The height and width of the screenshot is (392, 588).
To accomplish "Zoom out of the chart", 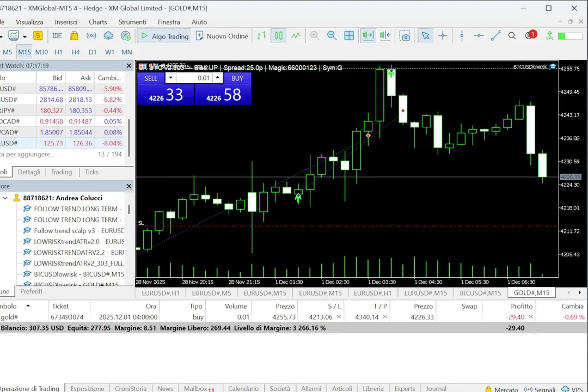I will (x=332, y=36).
